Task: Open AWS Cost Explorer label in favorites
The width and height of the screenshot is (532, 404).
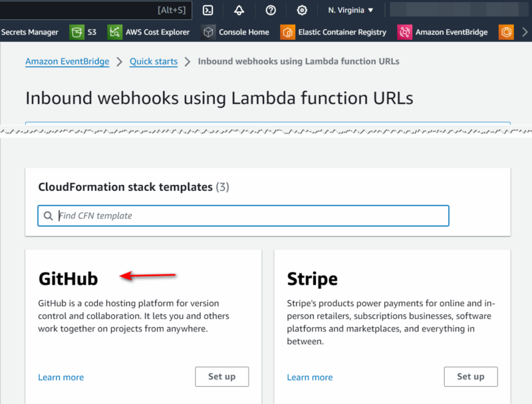Action: pyautogui.click(x=158, y=32)
